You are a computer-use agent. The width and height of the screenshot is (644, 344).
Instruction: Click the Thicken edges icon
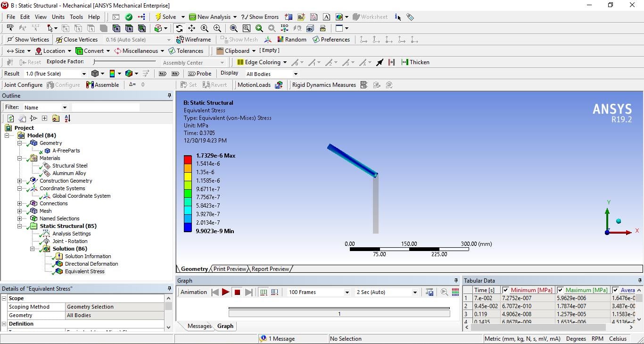pos(405,62)
